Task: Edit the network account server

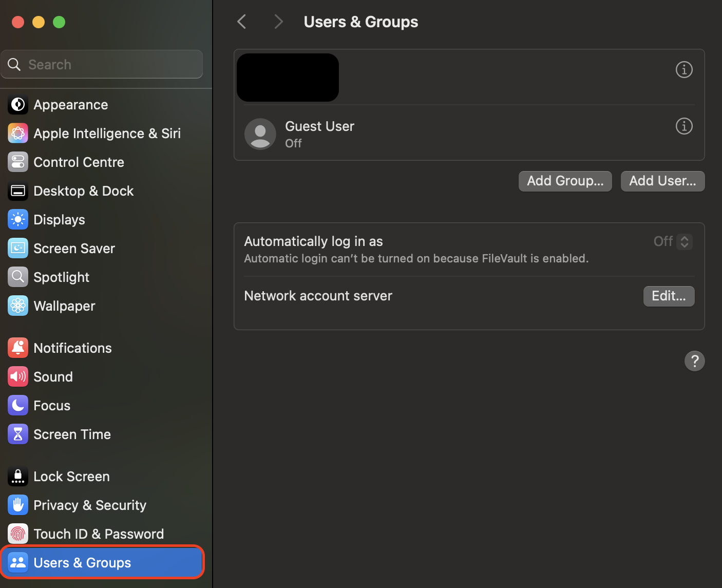Action: coord(669,296)
